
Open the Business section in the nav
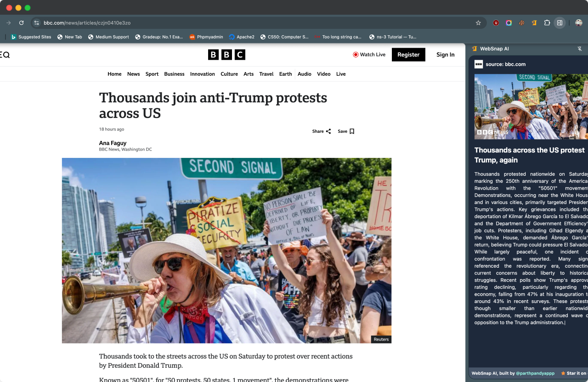[174, 74]
